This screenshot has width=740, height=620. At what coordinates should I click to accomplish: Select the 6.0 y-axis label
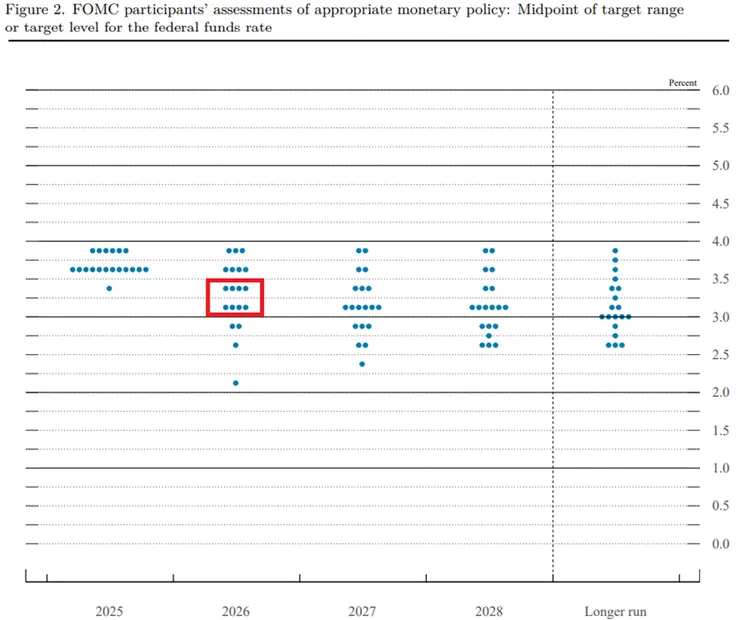coord(721,90)
